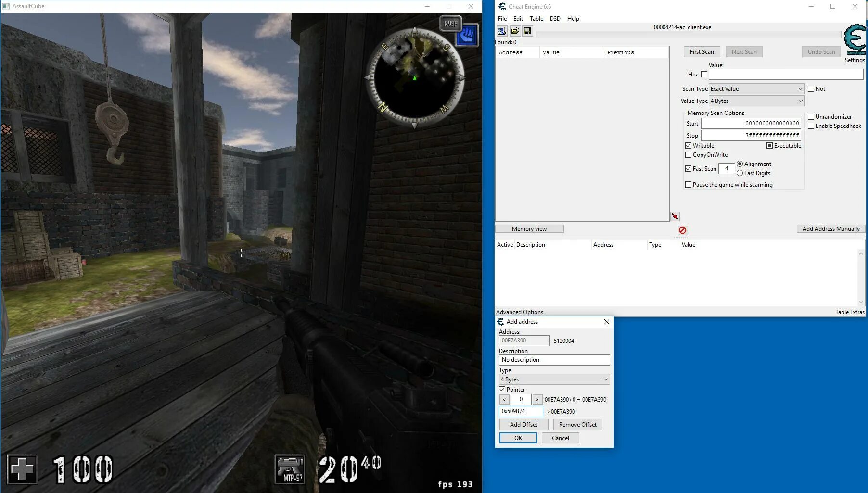This screenshot has width=868, height=493.
Task: Click the Start address field
Action: coord(751,124)
